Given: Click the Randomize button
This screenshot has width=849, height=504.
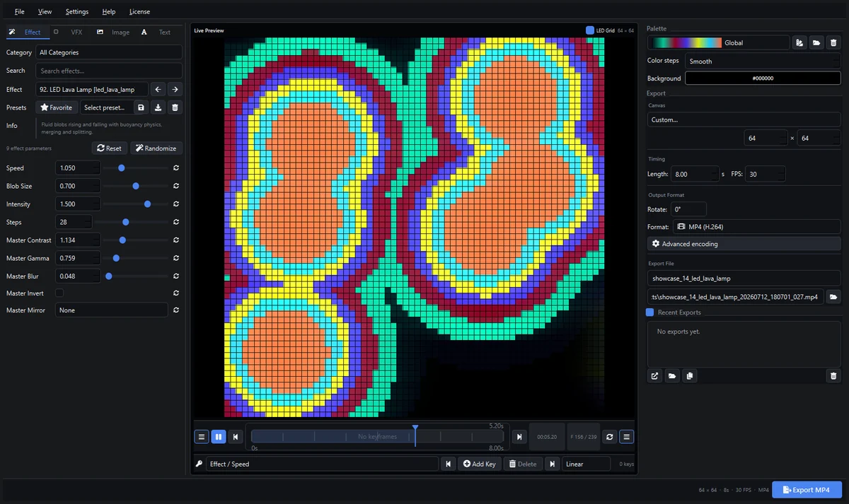Looking at the screenshot, I should (156, 148).
